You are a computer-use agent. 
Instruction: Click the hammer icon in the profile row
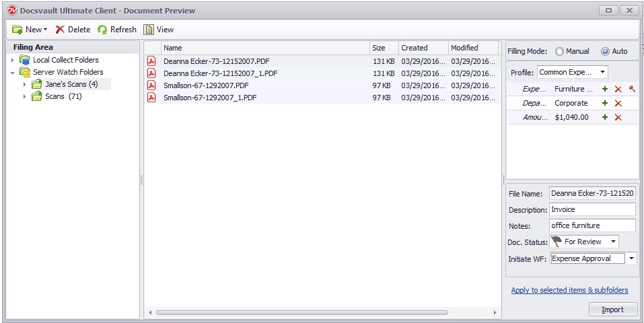point(632,89)
